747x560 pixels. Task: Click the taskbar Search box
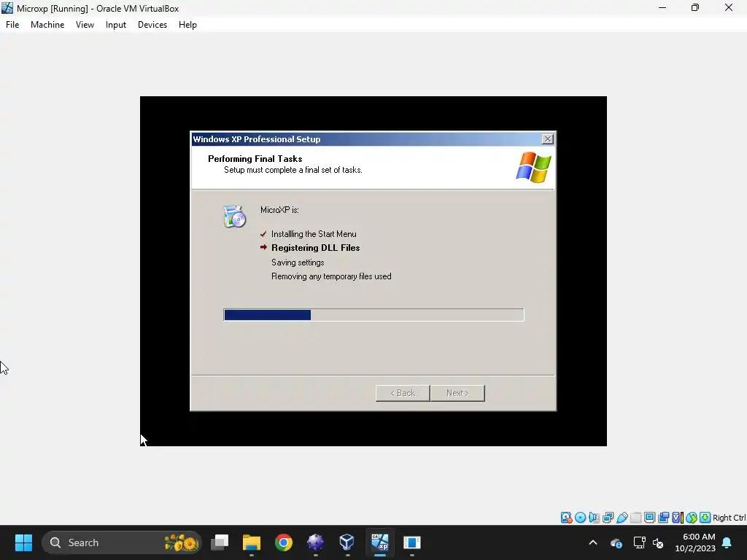122,542
